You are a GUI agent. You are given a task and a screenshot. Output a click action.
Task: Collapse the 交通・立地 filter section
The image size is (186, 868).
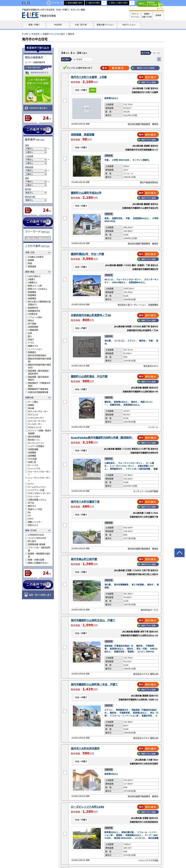coord(38,252)
